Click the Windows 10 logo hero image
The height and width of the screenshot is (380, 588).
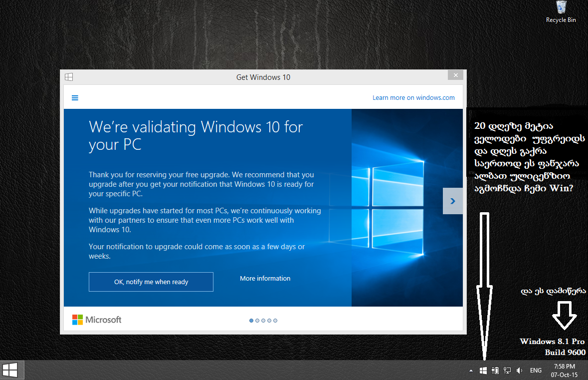tap(407, 208)
